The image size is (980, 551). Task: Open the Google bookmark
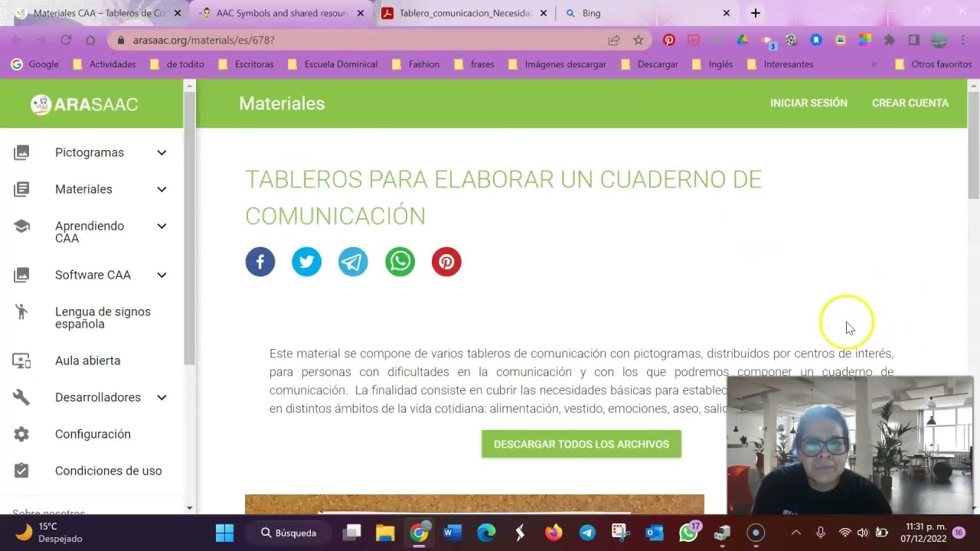(x=34, y=64)
